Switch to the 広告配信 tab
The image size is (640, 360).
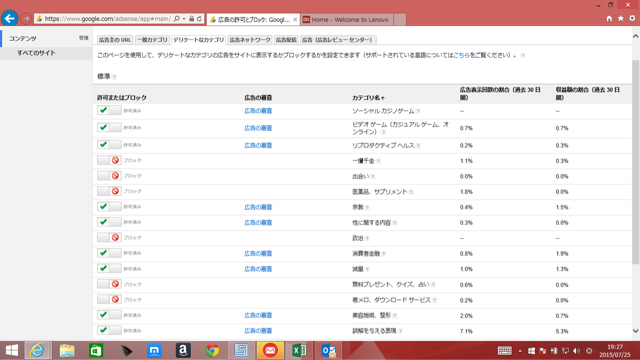click(286, 40)
